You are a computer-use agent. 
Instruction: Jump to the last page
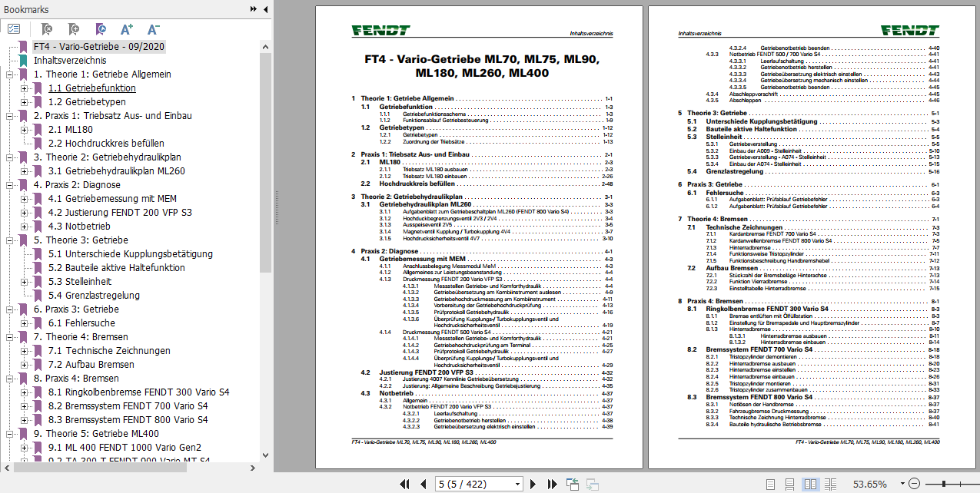pos(551,484)
